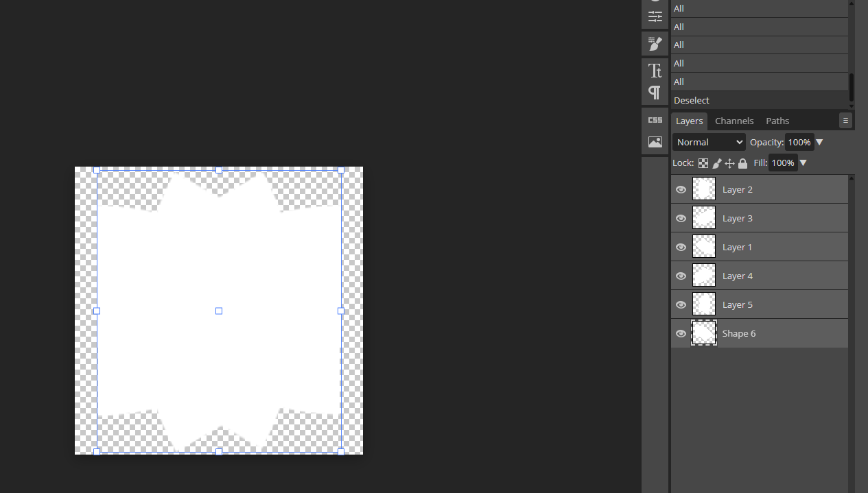Open the Normal blend mode dropdown
The image size is (868, 493).
tap(709, 142)
